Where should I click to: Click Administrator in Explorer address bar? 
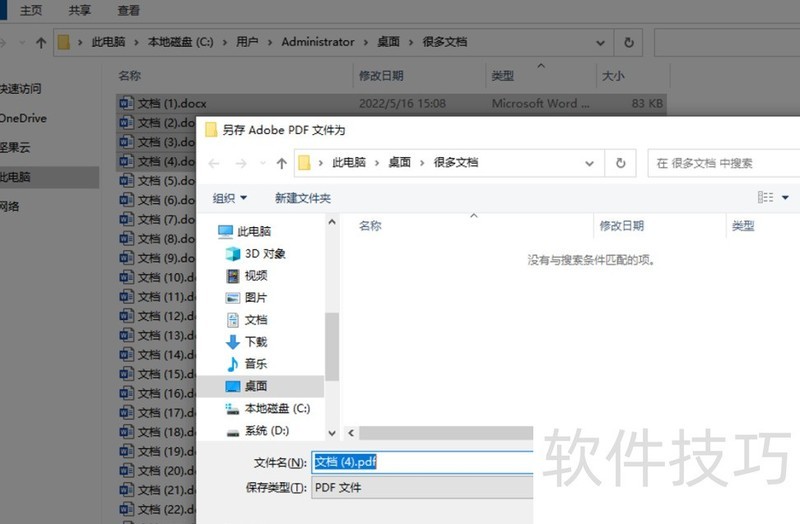pos(317,42)
